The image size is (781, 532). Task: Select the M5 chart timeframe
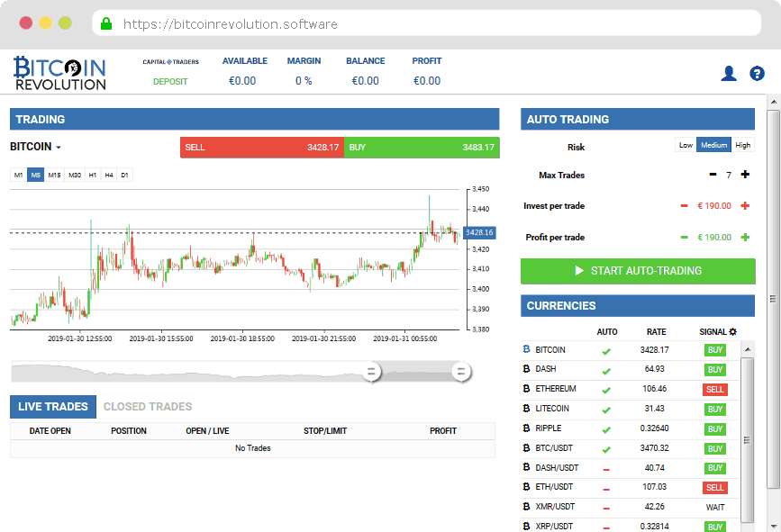(x=35, y=175)
